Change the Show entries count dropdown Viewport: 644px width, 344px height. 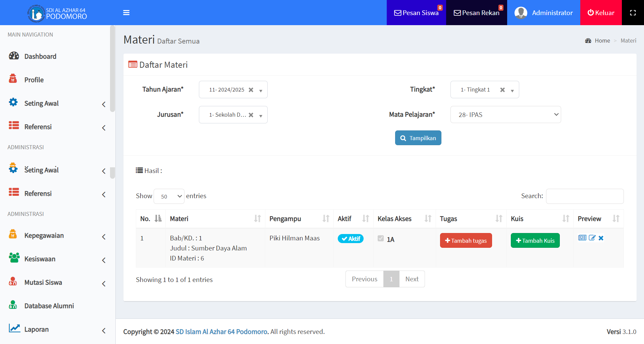click(169, 196)
